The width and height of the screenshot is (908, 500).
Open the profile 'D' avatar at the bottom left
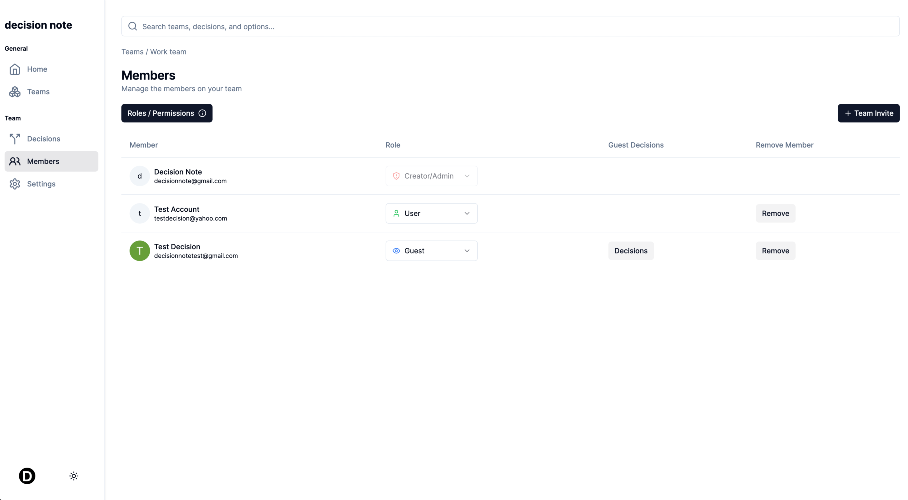(27, 476)
